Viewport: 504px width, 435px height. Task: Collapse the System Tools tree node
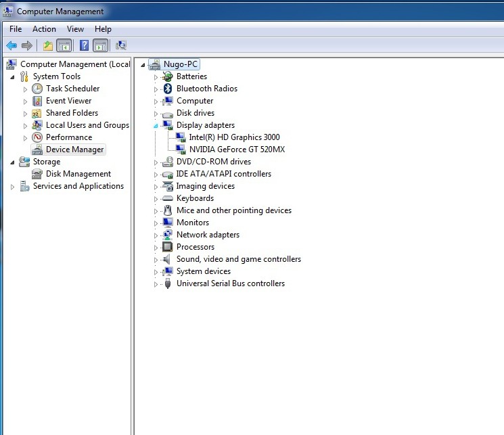[12, 78]
